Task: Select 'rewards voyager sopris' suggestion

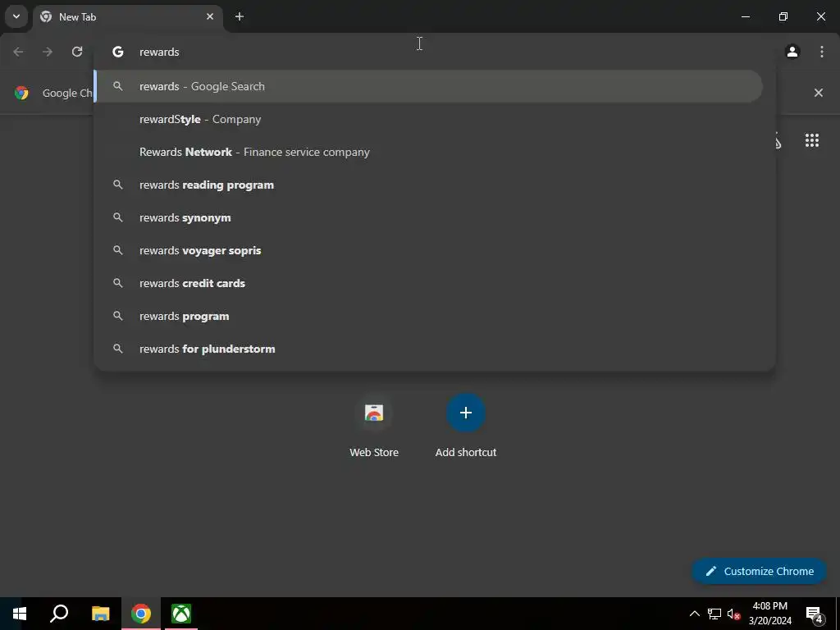Action: pos(428,250)
